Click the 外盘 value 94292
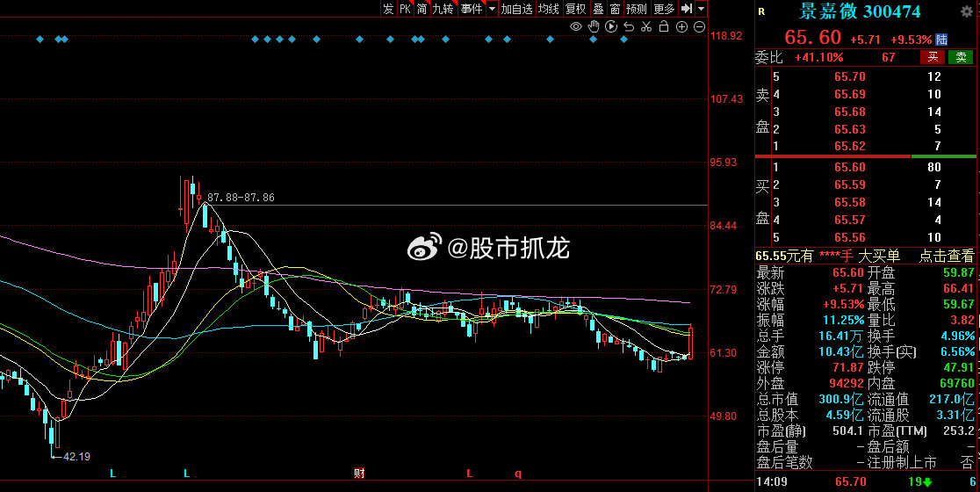Viewport: 980px width, 492px height. (845, 384)
